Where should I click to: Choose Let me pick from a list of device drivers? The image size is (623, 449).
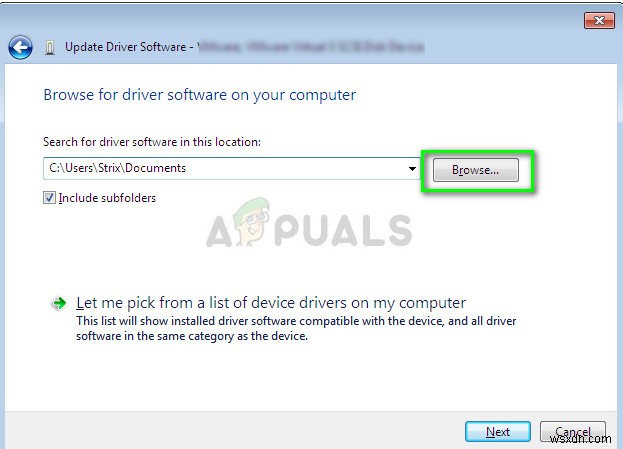pyautogui.click(x=271, y=303)
